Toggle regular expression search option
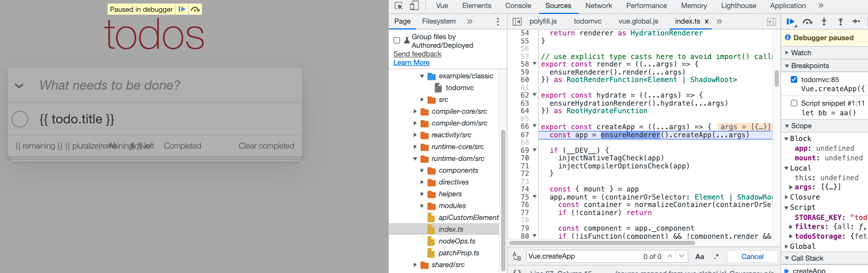This screenshot has width=868, height=273. click(716, 256)
